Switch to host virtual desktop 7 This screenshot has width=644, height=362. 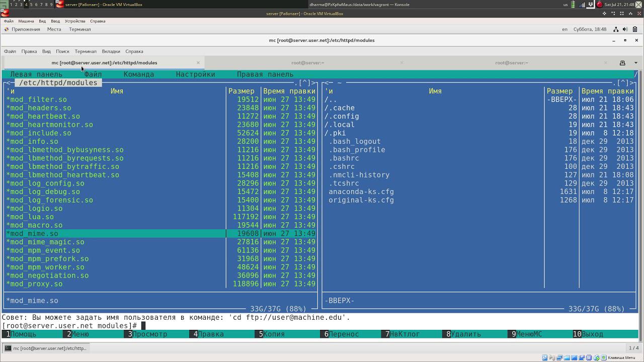click(41, 5)
